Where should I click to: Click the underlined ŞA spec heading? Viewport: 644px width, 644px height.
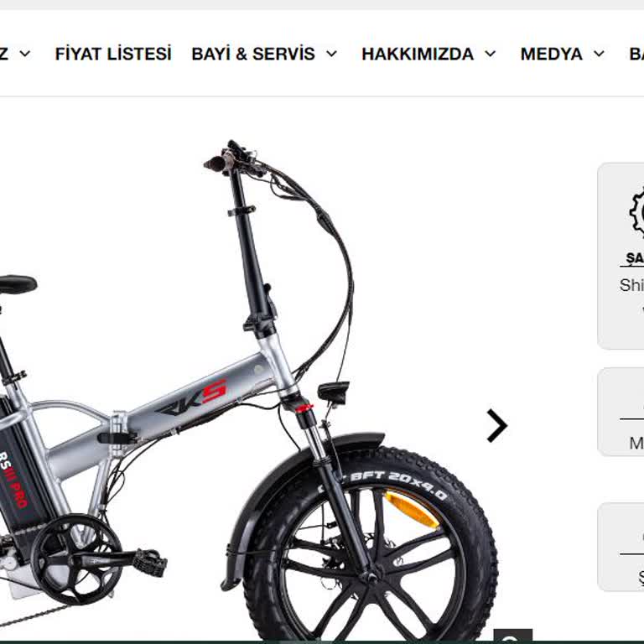click(635, 258)
